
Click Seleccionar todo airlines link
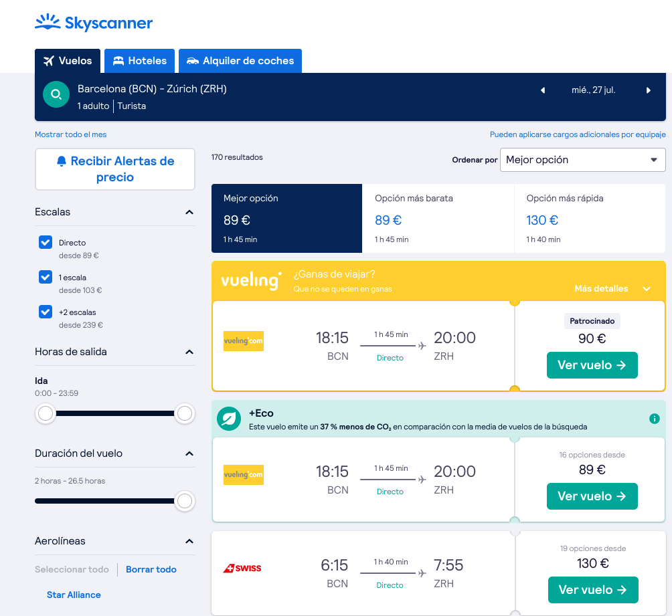pos(72,569)
